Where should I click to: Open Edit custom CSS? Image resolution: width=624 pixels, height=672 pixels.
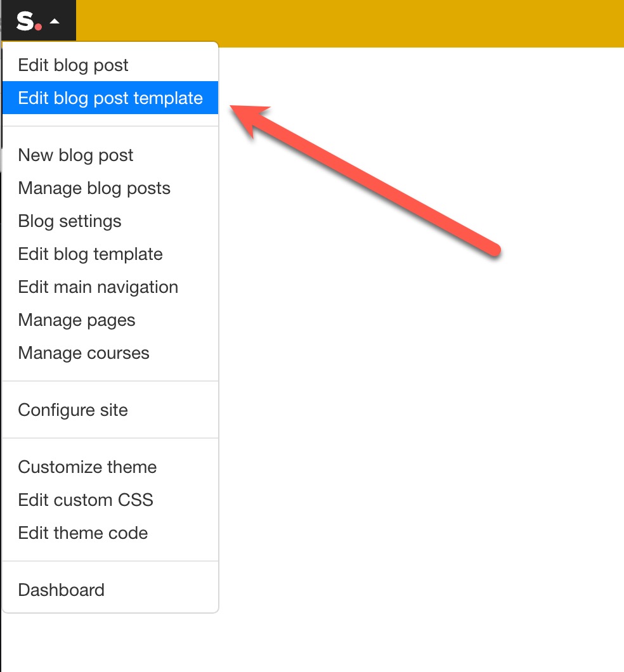point(86,500)
